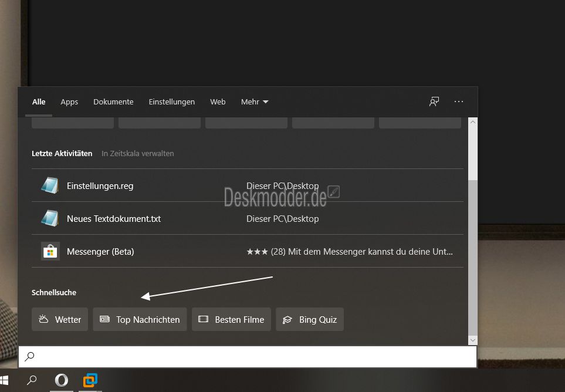565x392 pixels.
Task: Open the three-dots options menu
Action: point(459,102)
